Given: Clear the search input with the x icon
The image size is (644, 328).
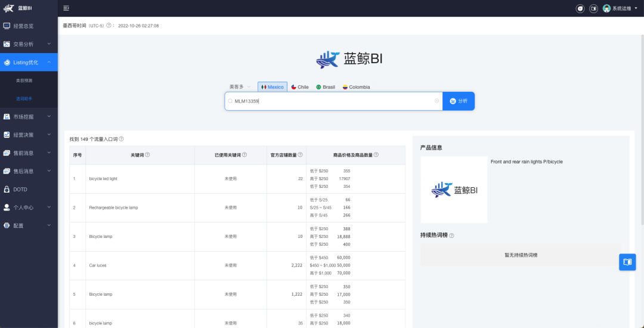Looking at the screenshot, I should tap(436, 101).
